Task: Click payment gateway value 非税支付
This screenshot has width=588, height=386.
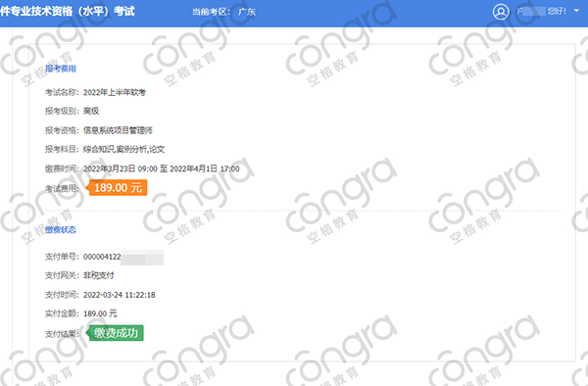Action: (98, 275)
